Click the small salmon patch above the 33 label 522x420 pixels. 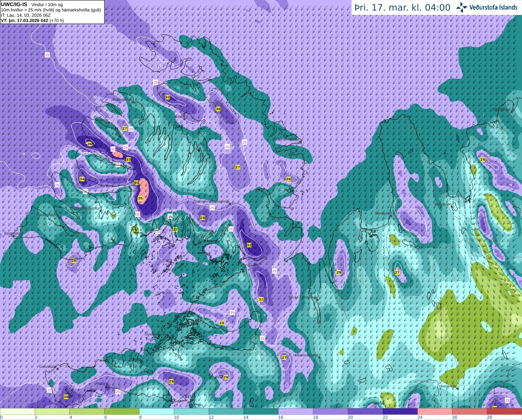pyautogui.click(x=117, y=155)
